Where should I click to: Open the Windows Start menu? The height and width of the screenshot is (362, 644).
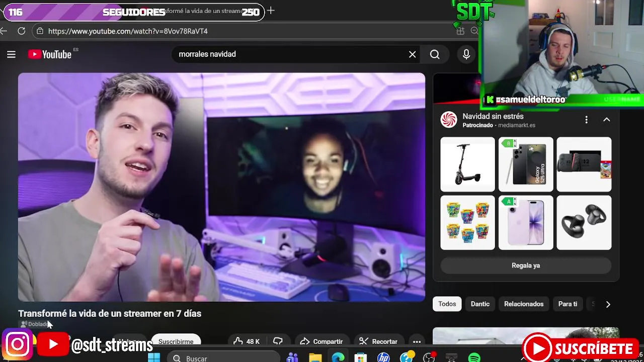154,358
